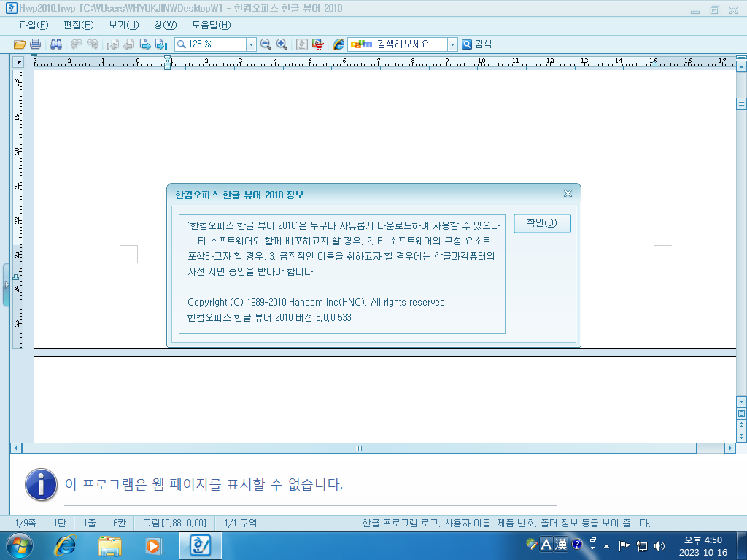Image resolution: width=747 pixels, height=560 pixels.
Task: Open the 파일(F) menu
Action: (34, 26)
